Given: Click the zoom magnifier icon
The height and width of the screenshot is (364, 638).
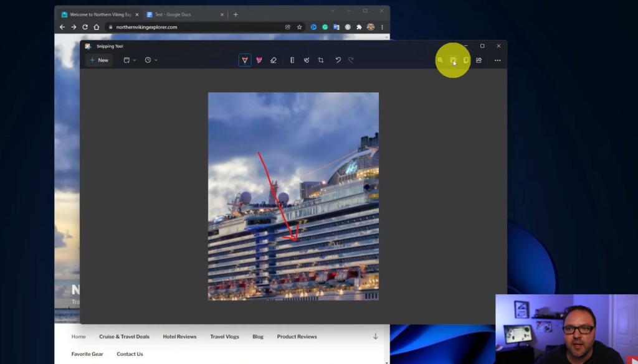Looking at the screenshot, I should click(440, 60).
